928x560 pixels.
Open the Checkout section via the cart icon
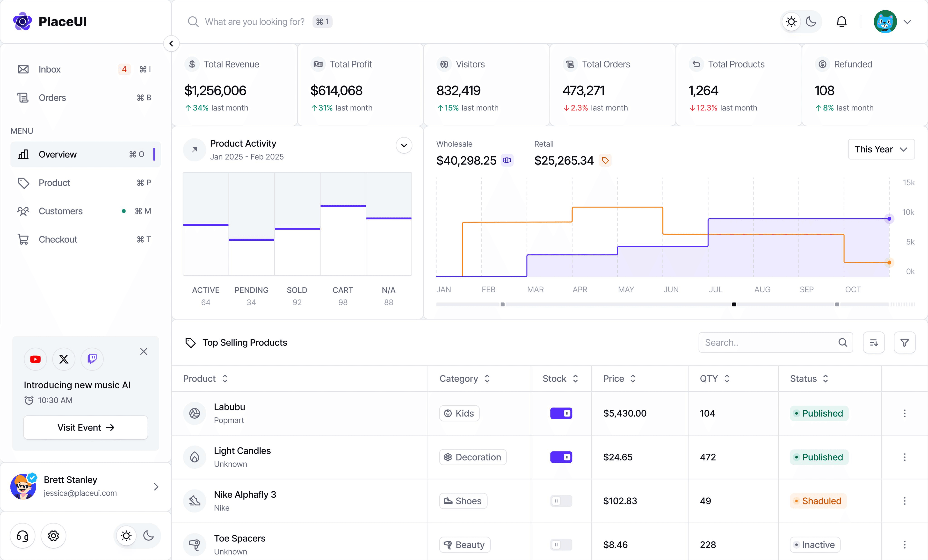23,239
